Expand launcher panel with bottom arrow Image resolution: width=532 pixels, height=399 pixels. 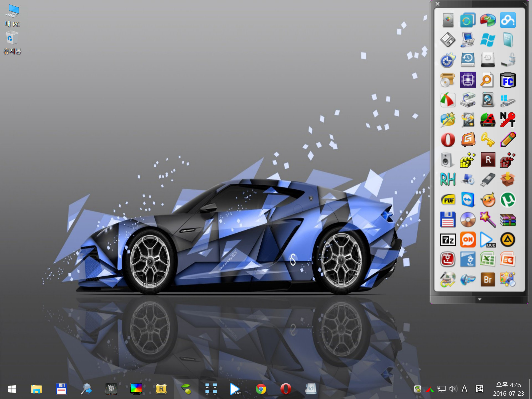479,299
